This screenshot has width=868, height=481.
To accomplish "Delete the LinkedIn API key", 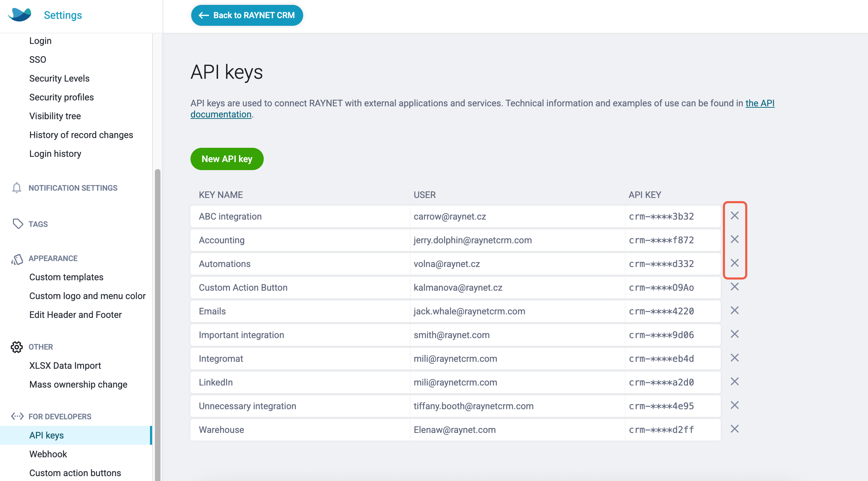I will click(x=735, y=382).
